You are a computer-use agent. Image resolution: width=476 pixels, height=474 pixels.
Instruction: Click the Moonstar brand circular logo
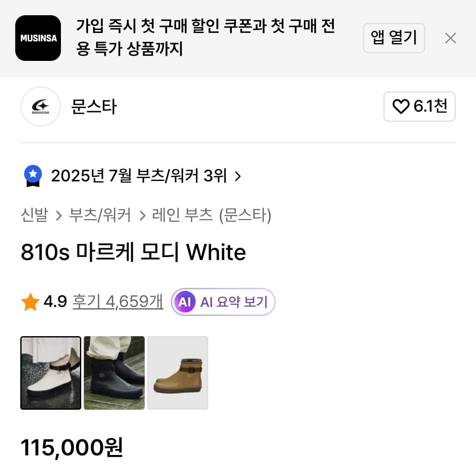click(x=40, y=107)
